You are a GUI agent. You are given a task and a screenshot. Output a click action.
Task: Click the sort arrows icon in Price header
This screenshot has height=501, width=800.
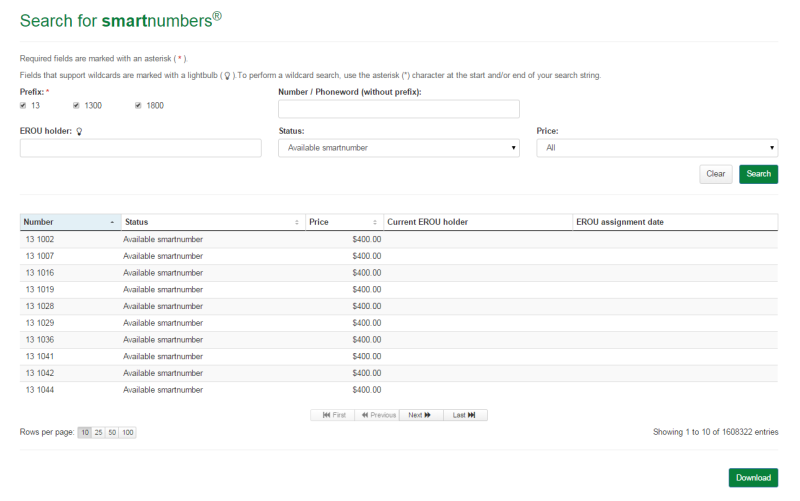tap(374, 222)
